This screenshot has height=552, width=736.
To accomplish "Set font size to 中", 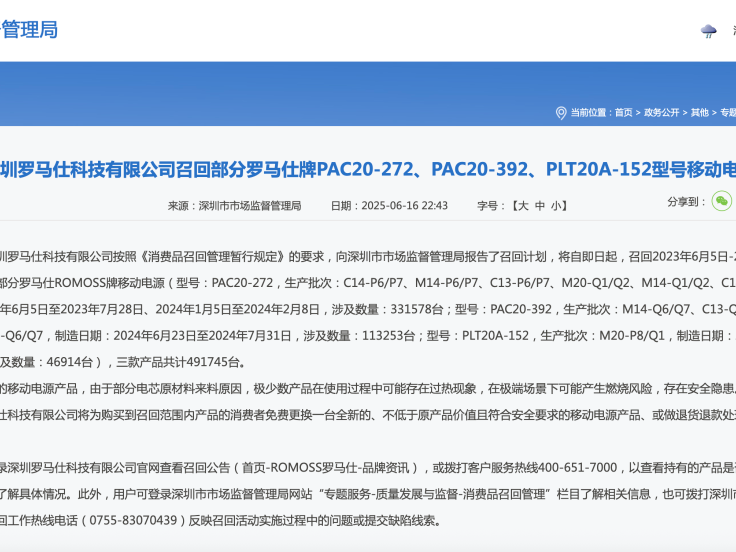I will (x=540, y=206).
